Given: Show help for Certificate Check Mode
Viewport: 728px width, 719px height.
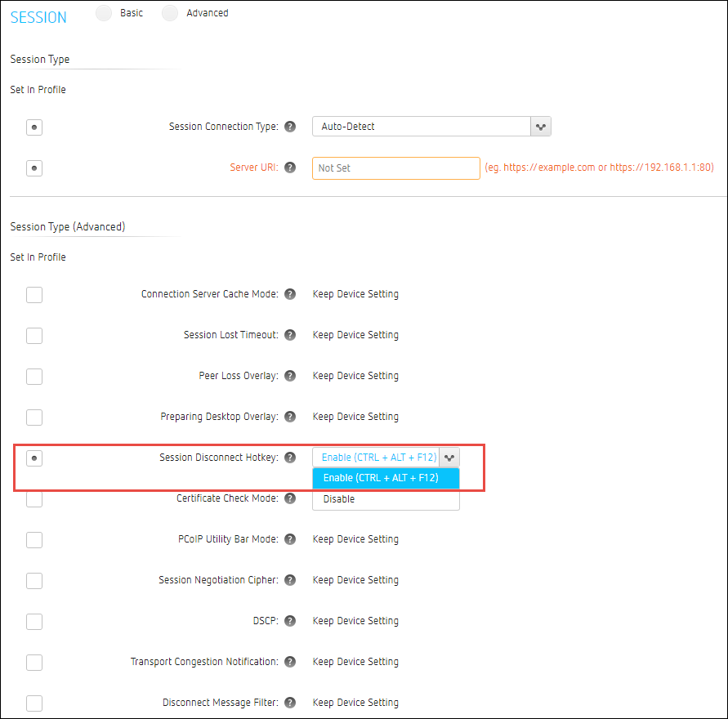Looking at the screenshot, I should [290, 498].
